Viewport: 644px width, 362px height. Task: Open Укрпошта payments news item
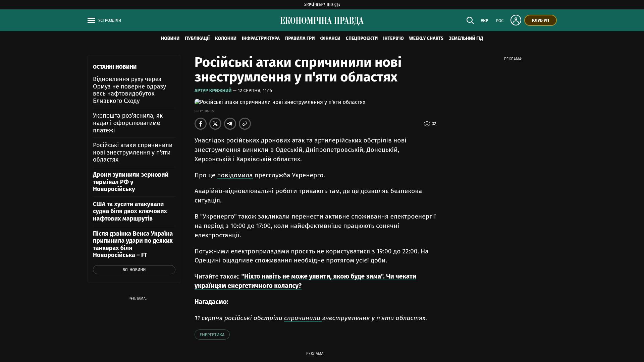[128, 123]
